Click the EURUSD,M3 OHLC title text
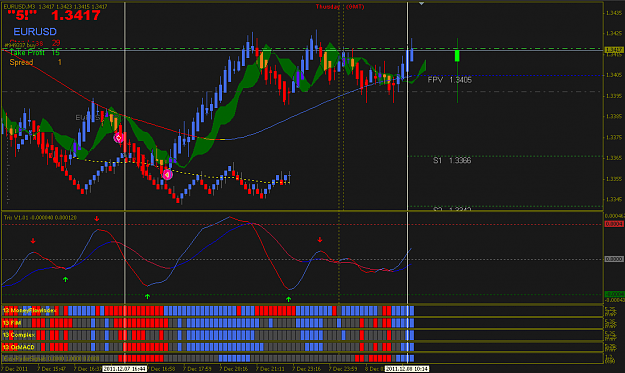This screenshot has width=625, height=373. 55,6
